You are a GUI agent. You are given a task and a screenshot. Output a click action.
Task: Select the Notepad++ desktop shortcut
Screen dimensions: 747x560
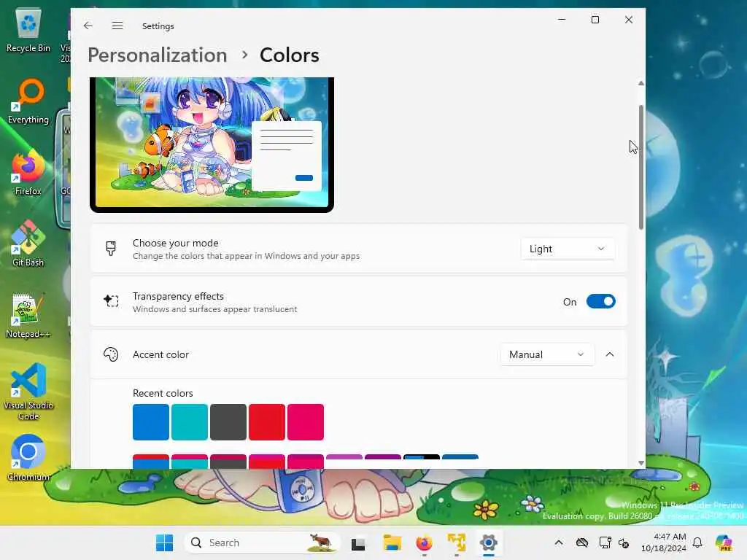28,315
